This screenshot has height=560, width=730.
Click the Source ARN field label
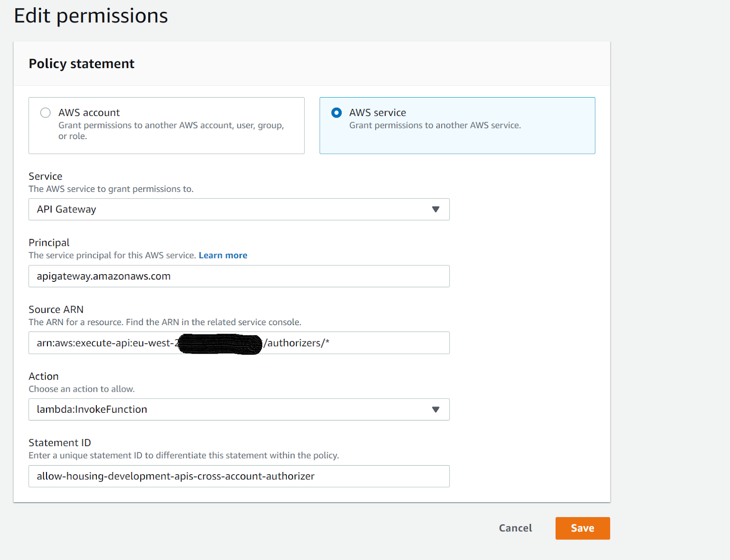pyautogui.click(x=56, y=310)
